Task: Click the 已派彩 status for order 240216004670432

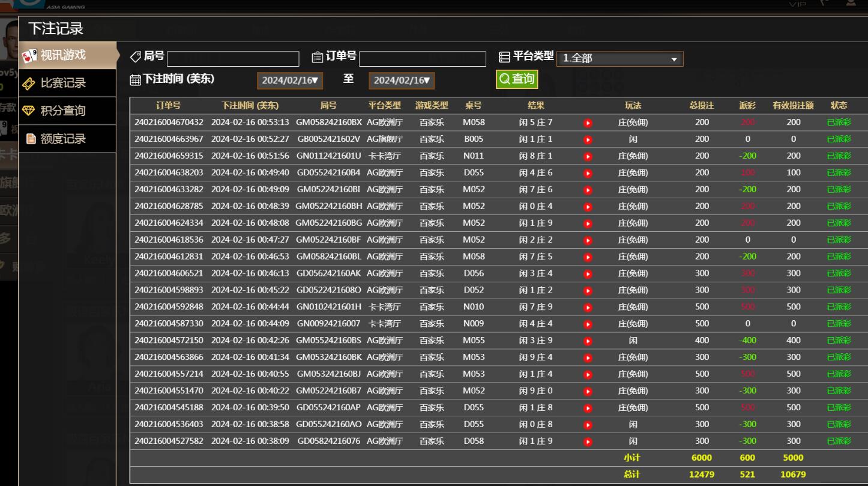Action: [839, 123]
